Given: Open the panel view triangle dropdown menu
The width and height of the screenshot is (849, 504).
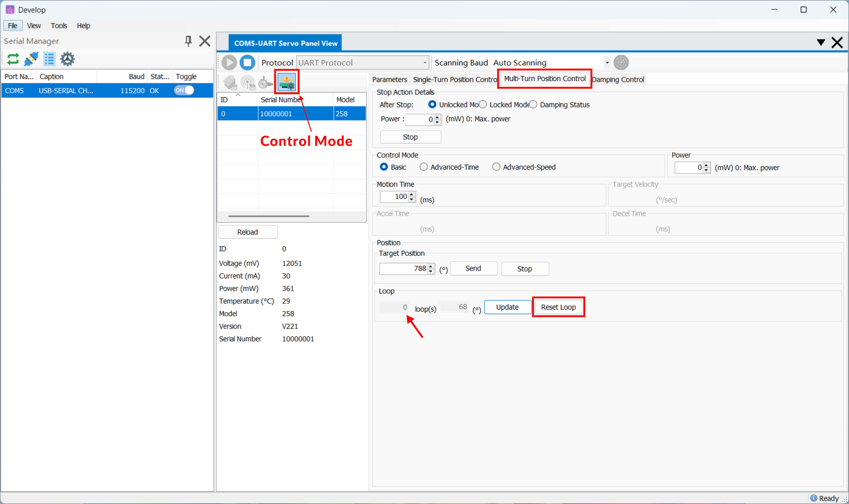Looking at the screenshot, I should pyautogui.click(x=821, y=42).
